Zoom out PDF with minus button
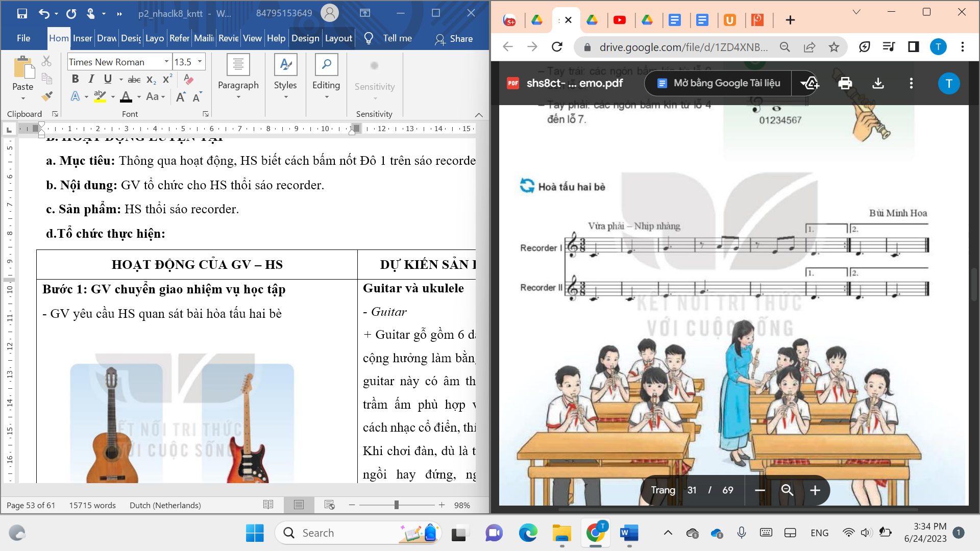This screenshot has width=980, height=551. [759, 490]
